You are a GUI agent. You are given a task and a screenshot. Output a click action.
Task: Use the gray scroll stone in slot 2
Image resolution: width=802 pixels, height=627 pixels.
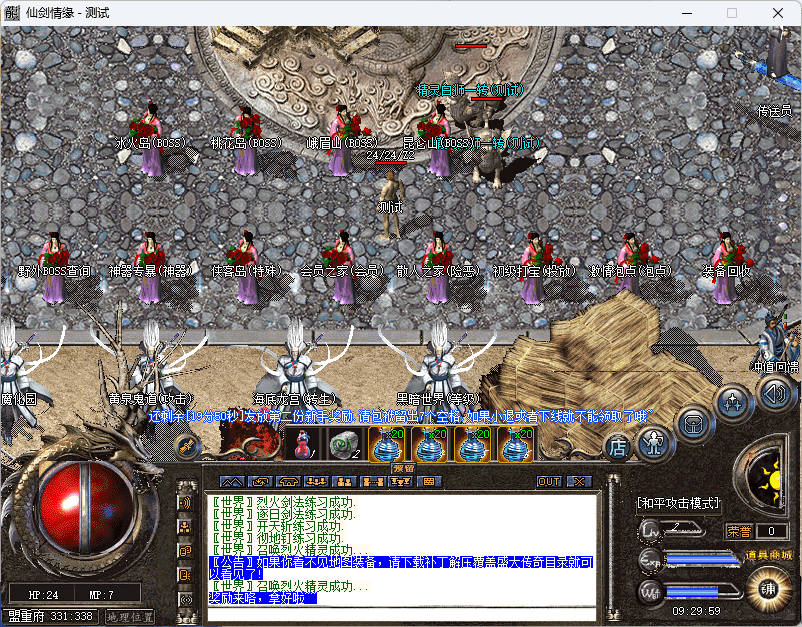point(344,444)
